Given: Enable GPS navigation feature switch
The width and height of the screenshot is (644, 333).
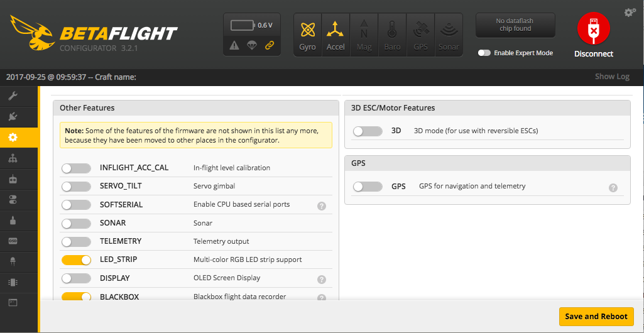Looking at the screenshot, I should click(x=368, y=187).
